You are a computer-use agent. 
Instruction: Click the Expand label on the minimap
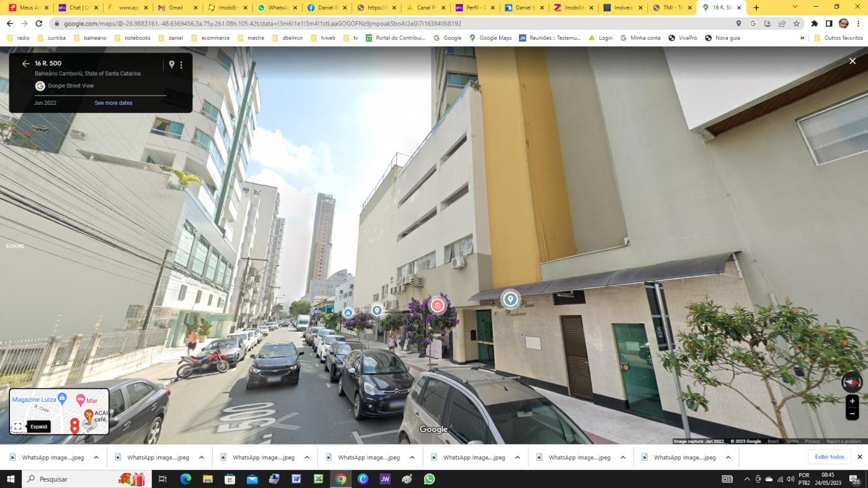click(39, 427)
